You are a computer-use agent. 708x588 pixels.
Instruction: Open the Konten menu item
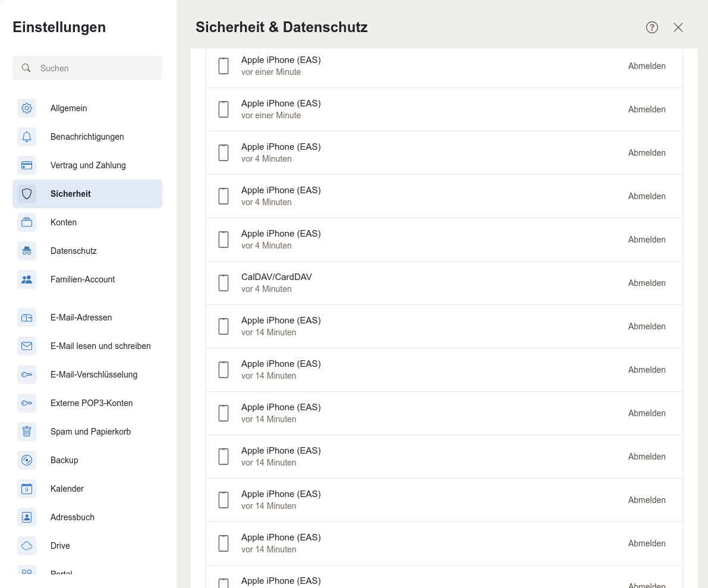64,222
